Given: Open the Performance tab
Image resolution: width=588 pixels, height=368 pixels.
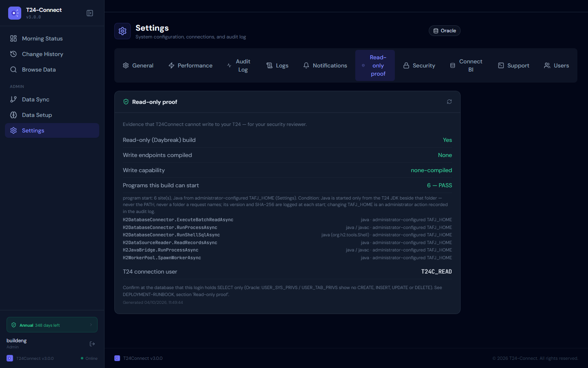Looking at the screenshot, I should [190, 65].
